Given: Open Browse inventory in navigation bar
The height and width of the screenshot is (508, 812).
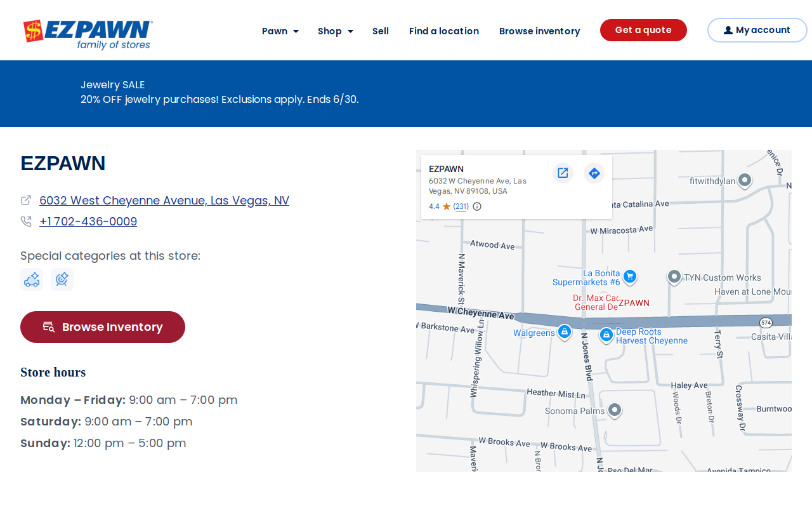Looking at the screenshot, I should pyautogui.click(x=540, y=31).
